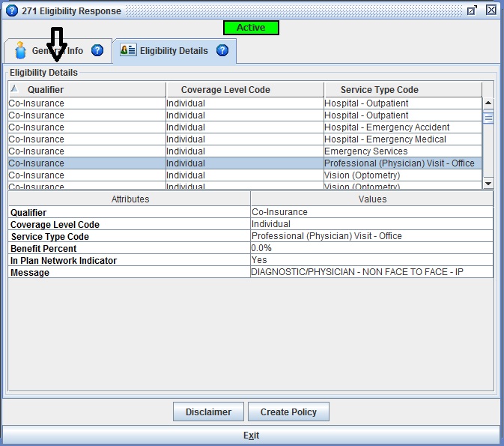Click the green Active status indicator

[251, 28]
